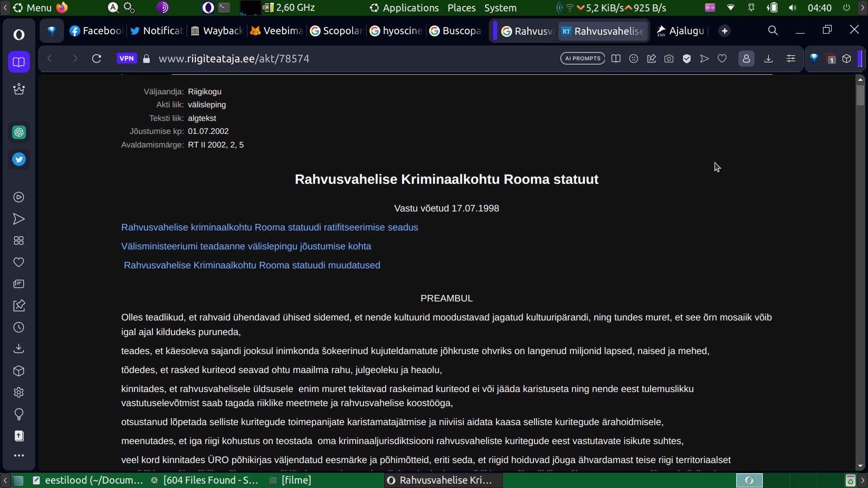Open Twitter panel in the sidebar
Image resolution: width=868 pixels, height=488 pixels.
click(19, 159)
